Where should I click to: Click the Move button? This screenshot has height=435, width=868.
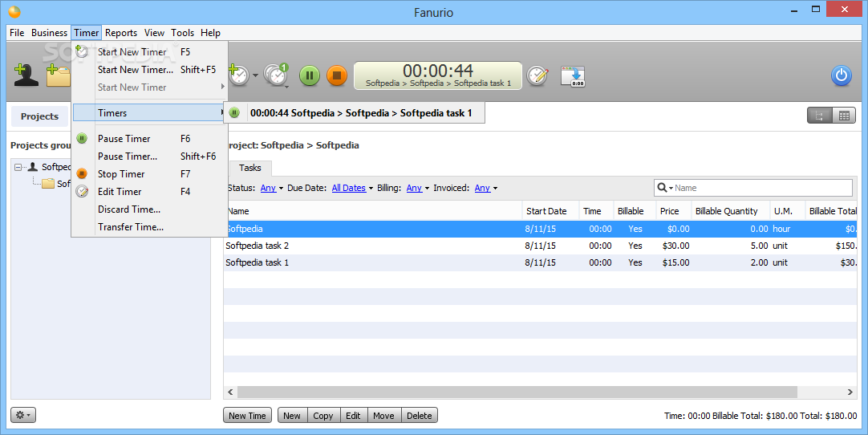point(383,416)
